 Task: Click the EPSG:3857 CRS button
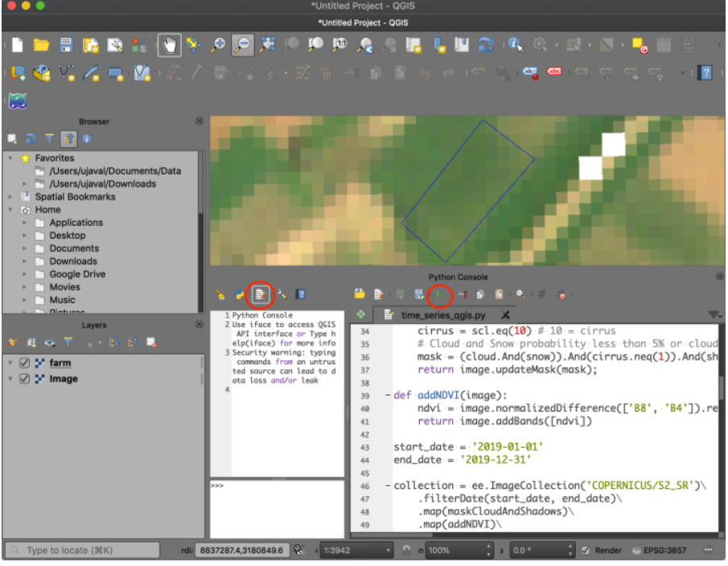(x=660, y=550)
